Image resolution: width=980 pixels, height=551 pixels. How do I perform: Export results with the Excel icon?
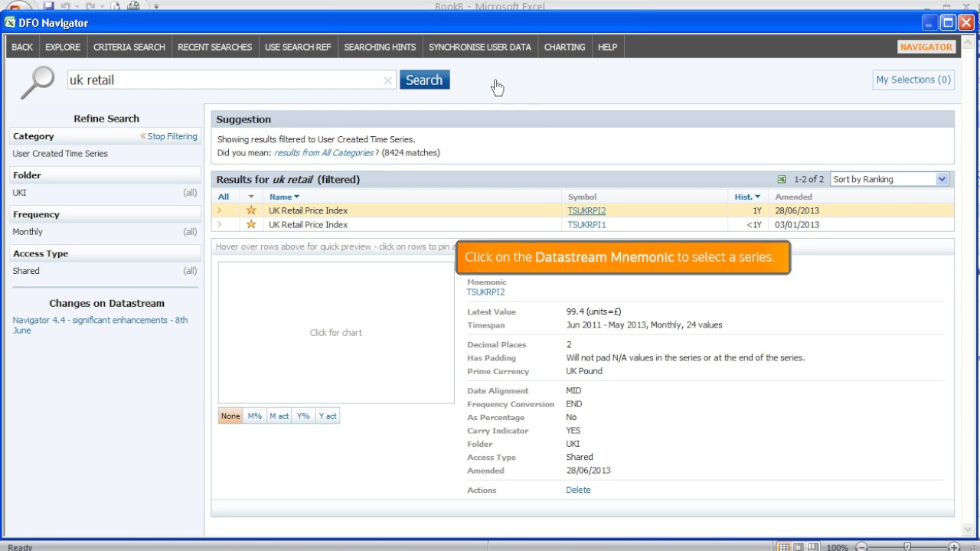pyautogui.click(x=782, y=179)
